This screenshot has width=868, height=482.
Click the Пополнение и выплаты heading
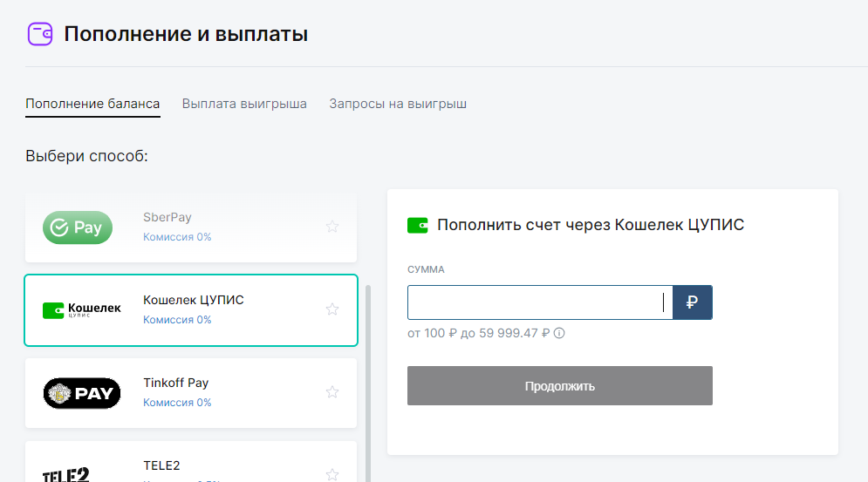click(x=186, y=34)
